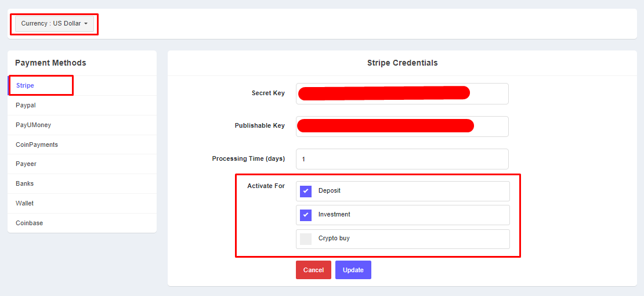Viewport: 644px width, 296px height.
Task: Select Stripe payment method
Action: click(x=26, y=85)
